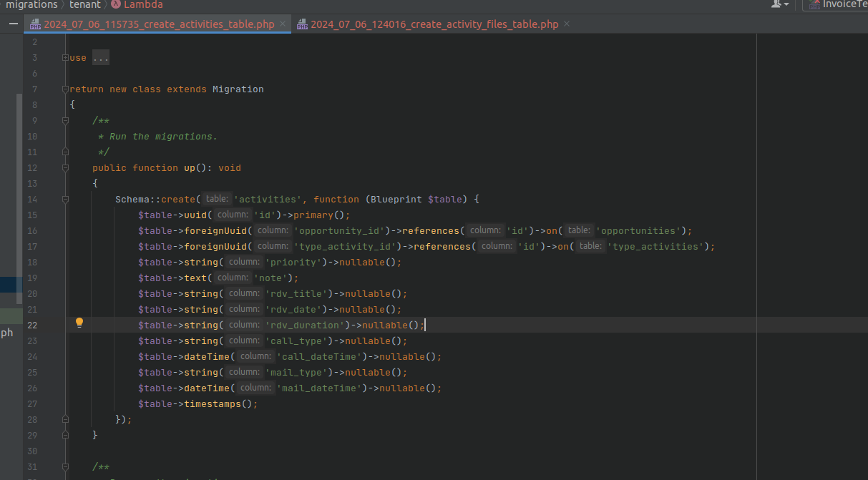868x480 pixels.
Task: Close the create_activities_table.php tab
Action: (283, 24)
